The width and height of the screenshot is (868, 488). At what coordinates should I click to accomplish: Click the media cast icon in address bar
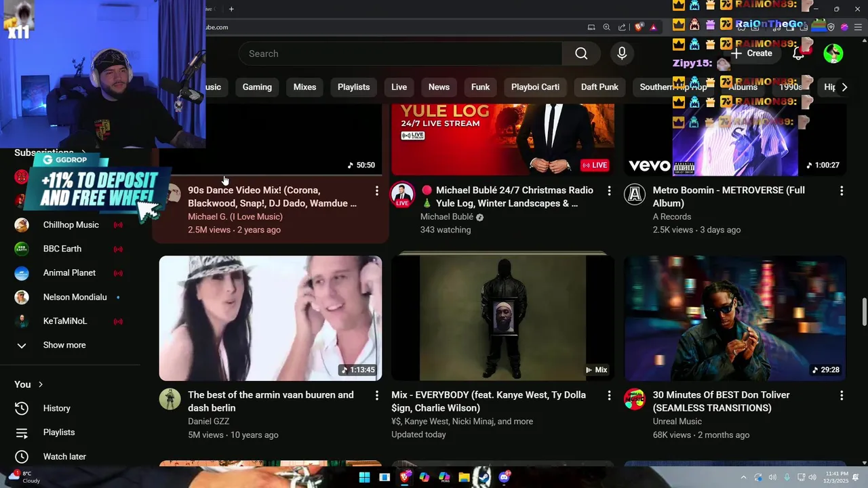click(591, 27)
